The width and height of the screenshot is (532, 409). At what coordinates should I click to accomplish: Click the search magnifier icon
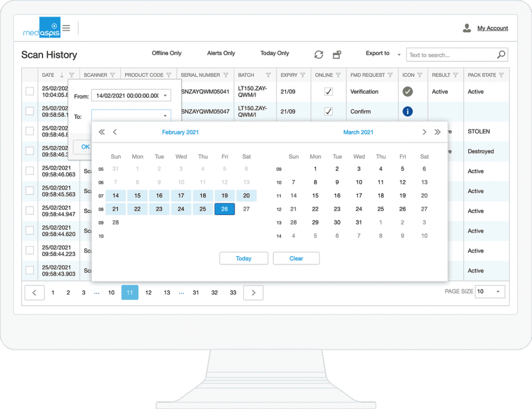coord(500,54)
